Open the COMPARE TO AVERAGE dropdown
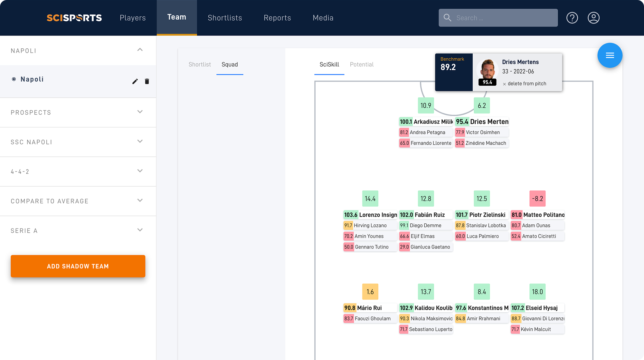 pyautogui.click(x=140, y=200)
